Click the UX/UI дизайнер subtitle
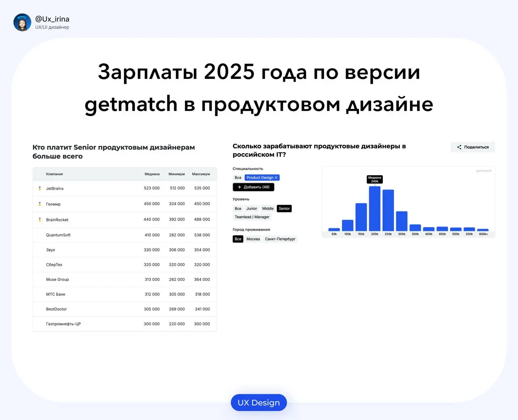 [52, 28]
